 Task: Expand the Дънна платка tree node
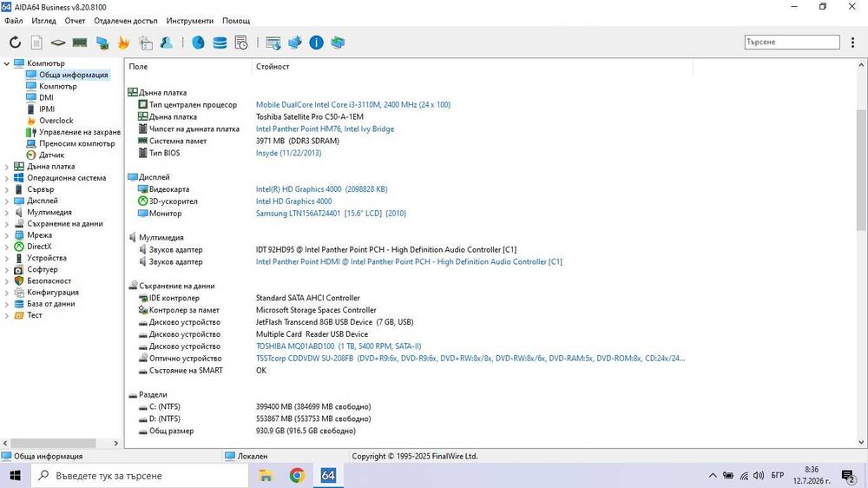(x=7, y=166)
